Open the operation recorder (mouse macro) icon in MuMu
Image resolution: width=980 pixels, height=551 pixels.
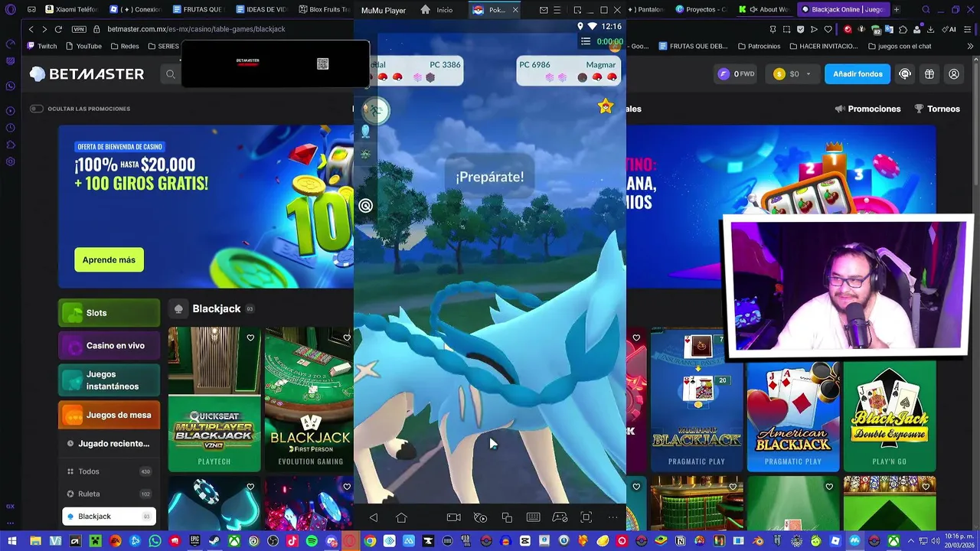[x=480, y=518]
